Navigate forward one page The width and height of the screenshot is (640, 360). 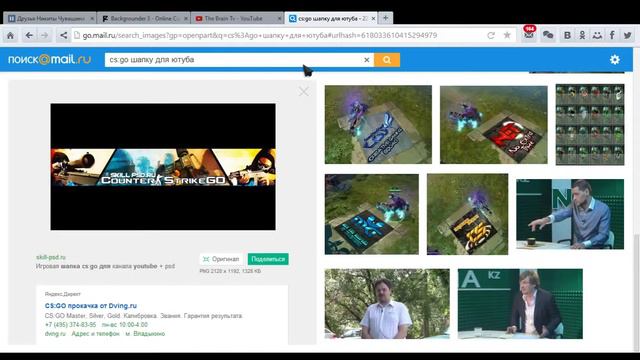tap(44, 36)
